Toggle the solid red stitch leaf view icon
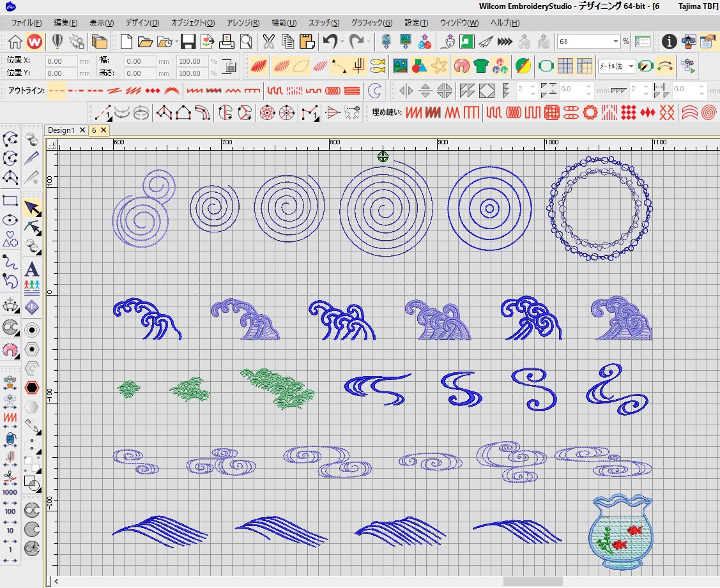Screen dimensions: 720x588 click(259, 66)
